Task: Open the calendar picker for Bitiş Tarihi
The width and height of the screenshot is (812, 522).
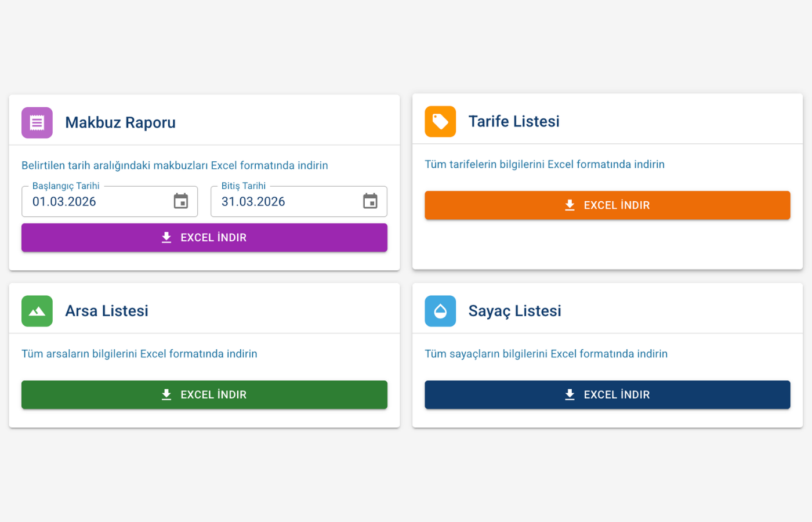Action: click(x=370, y=201)
